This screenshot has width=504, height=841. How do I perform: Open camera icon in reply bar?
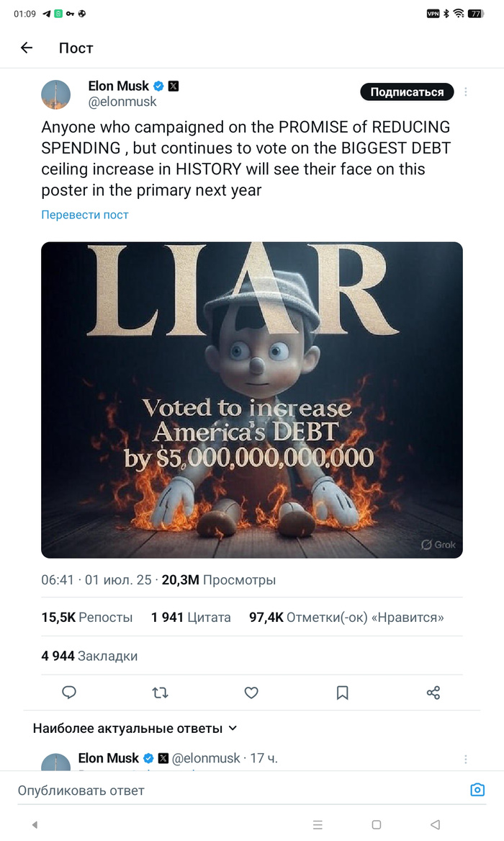click(477, 790)
